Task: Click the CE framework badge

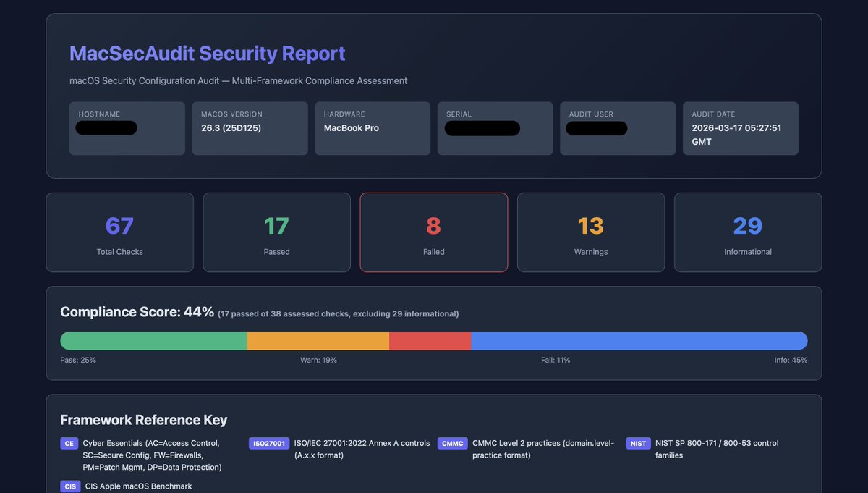Action: coord(69,443)
